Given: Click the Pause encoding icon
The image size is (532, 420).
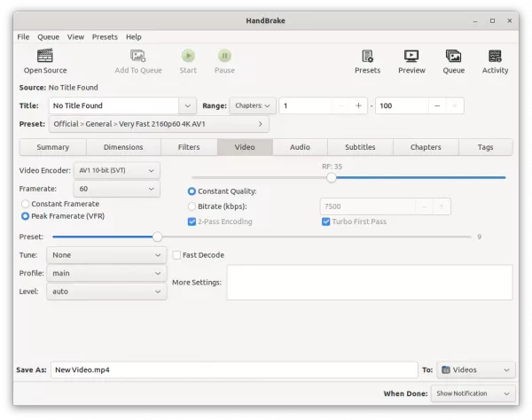Looking at the screenshot, I should [224, 56].
